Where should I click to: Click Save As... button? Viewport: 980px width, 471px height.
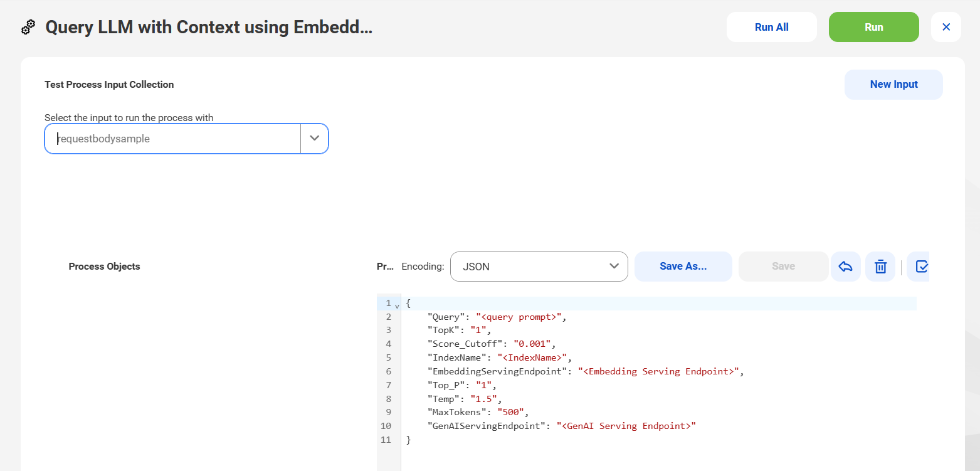coord(683,267)
